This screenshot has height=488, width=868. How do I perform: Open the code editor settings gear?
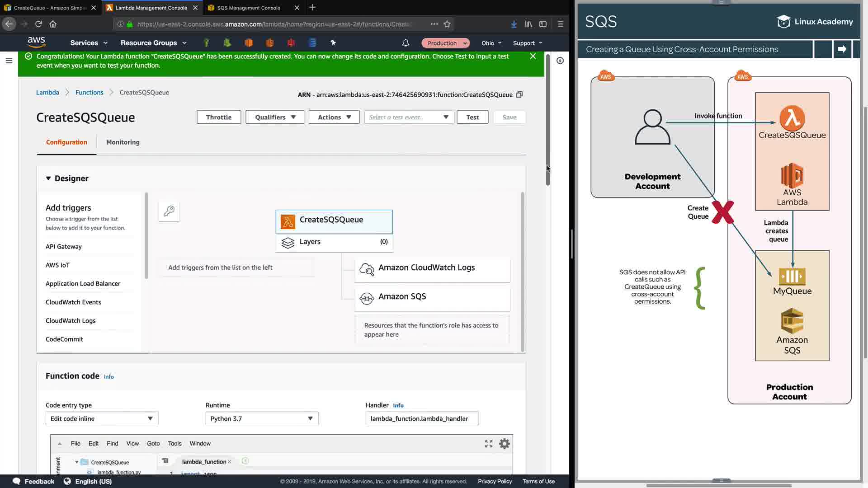pyautogui.click(x=505, y=444)
